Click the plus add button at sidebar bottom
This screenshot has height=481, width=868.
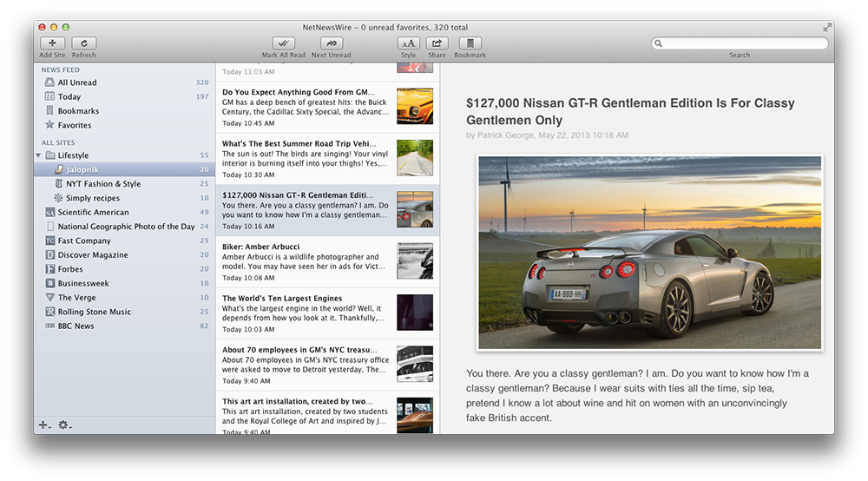43,425
